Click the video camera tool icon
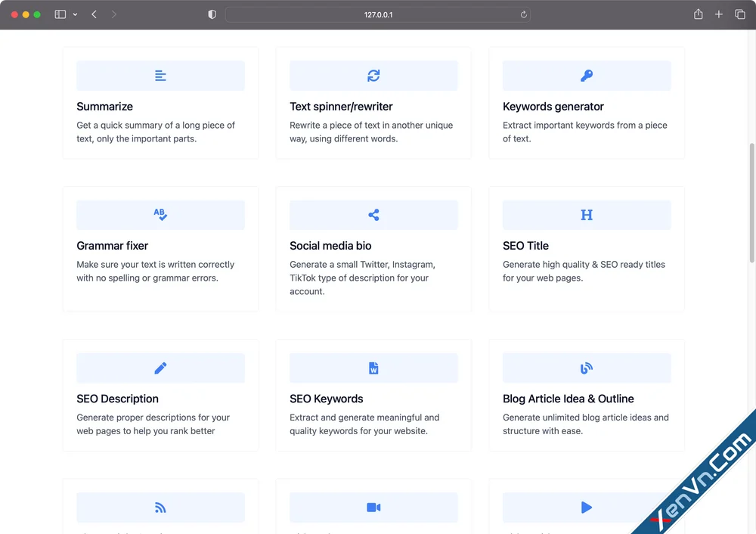This screenshot has height=534, width=756. 373,507
